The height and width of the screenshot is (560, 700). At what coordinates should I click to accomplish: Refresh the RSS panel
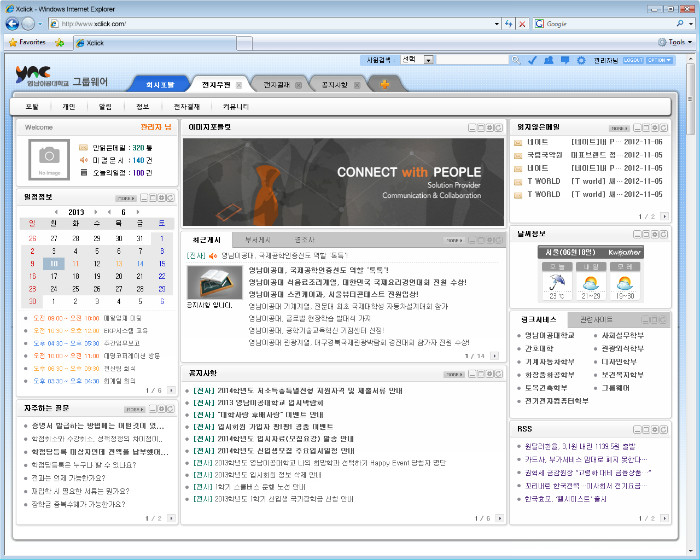pyautogui.click(x=664, y=430)
